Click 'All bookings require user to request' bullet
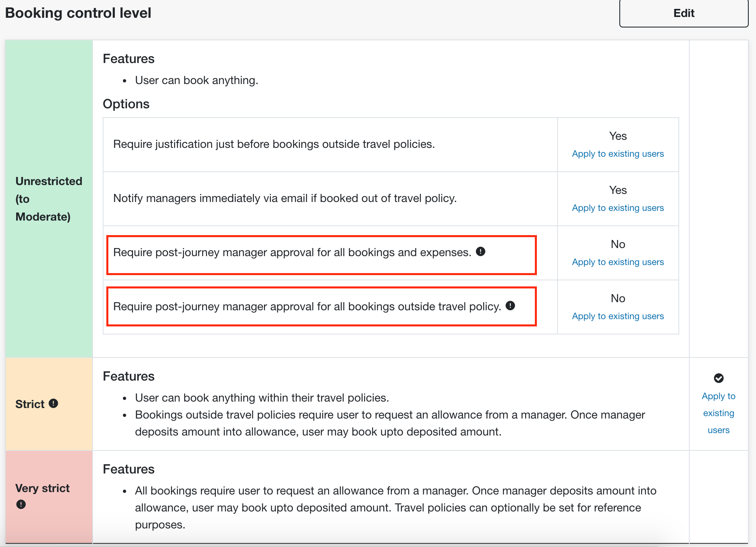The width and height of the screenshot is (756, 547). (396, 508)
